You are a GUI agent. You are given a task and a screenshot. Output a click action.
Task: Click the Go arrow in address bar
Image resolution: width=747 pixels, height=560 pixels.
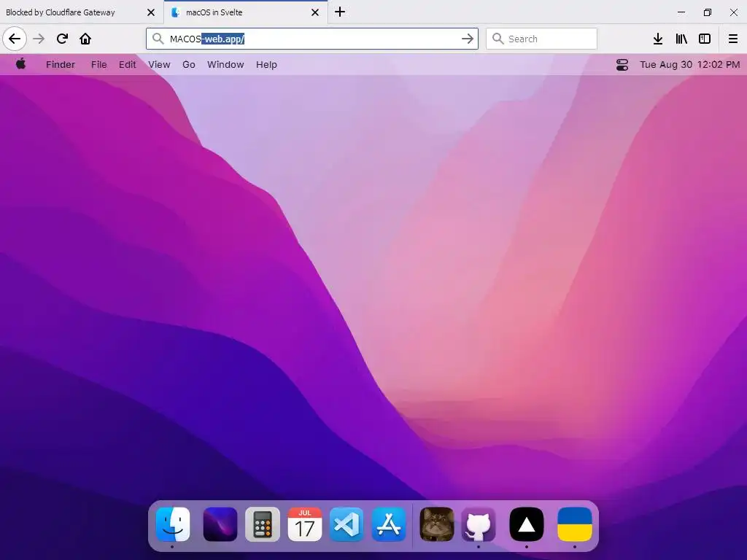468,39
